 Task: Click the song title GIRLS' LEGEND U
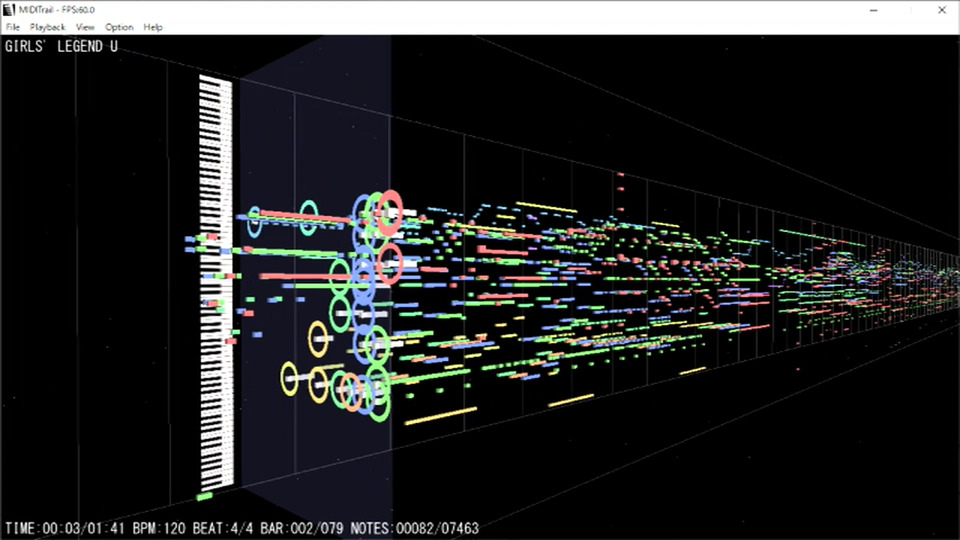(61, 47)
